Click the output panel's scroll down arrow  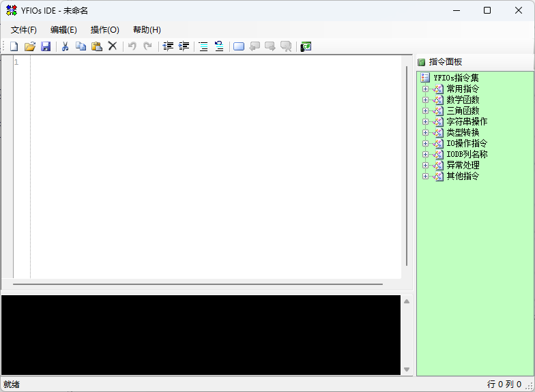point(407,370)
